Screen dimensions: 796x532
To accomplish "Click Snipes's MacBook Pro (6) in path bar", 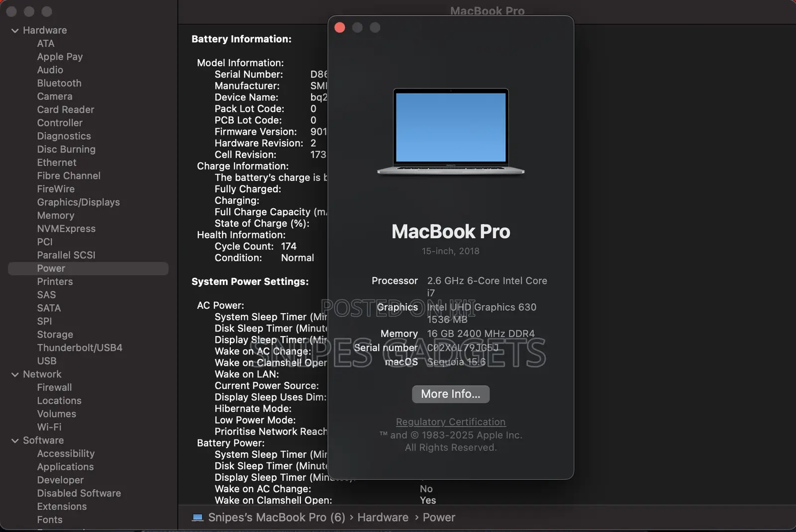I will point(277,518).
